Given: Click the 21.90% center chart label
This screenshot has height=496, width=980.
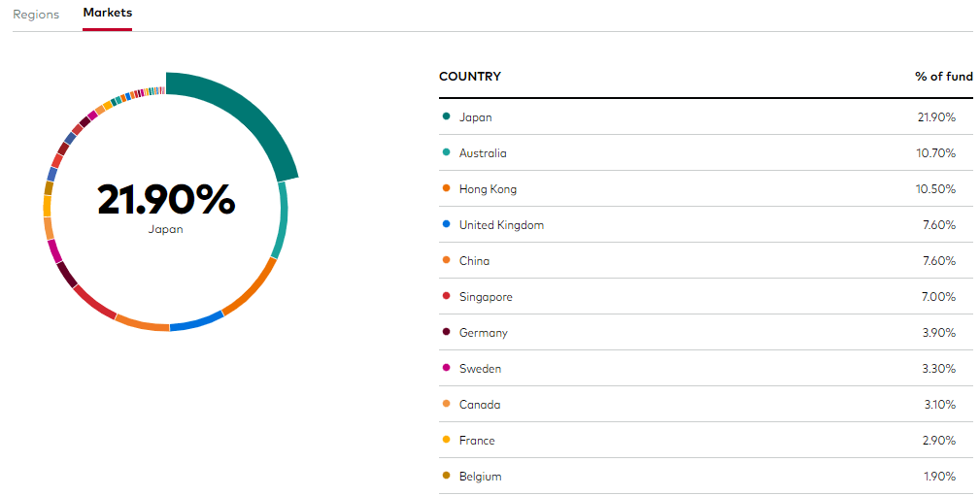Looking at the screenshot, I should 166,199.
